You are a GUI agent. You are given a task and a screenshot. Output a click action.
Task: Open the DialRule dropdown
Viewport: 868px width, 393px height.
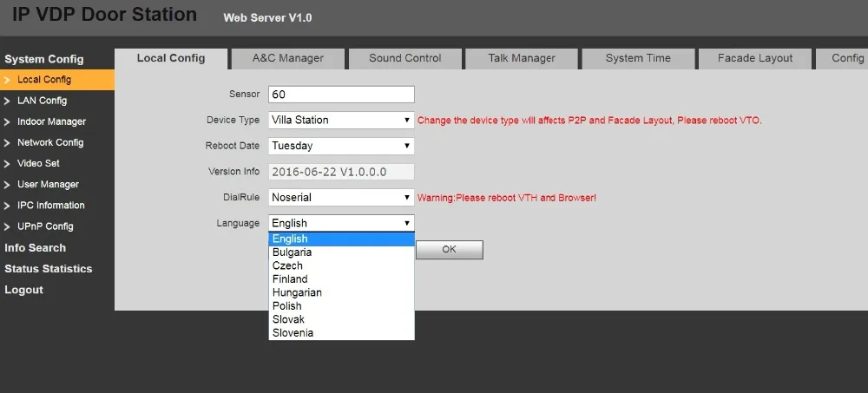(341, 198)
